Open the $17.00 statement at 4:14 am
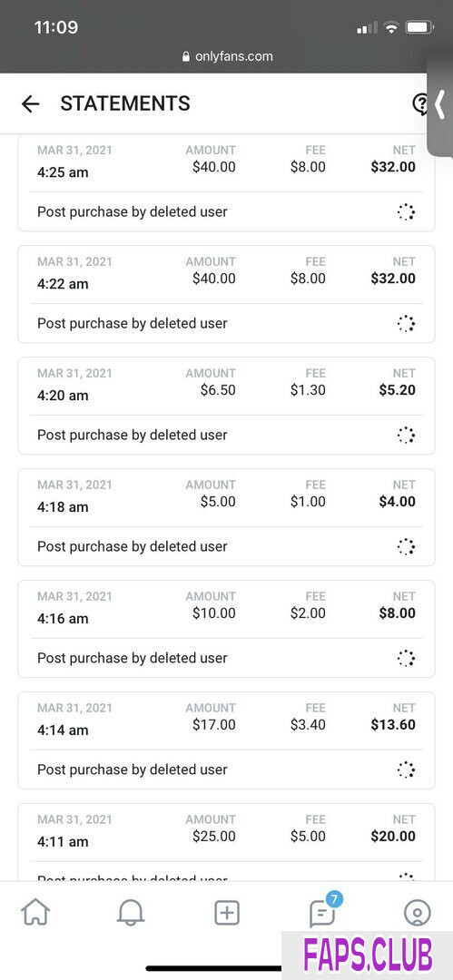Viewport: 453px width, 980px height. coord(227,740)
